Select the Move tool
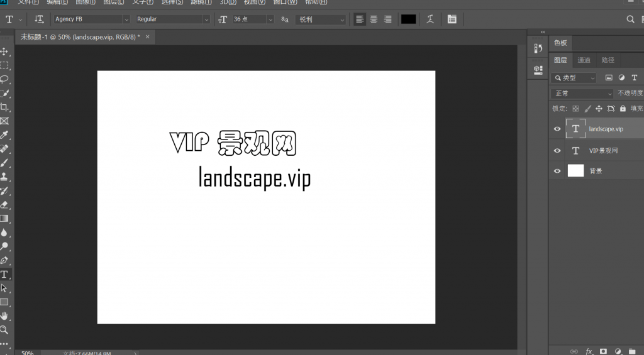The width and height of the screenshot is (644, 355). 4,52
